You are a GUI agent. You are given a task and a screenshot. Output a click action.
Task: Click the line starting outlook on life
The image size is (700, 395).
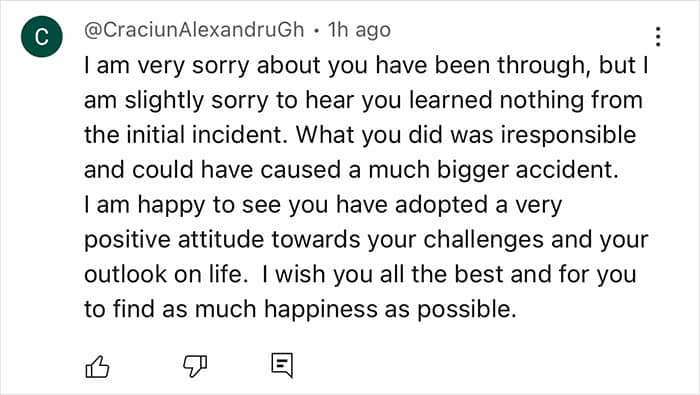pyautogui.click(x=360, y=274)
